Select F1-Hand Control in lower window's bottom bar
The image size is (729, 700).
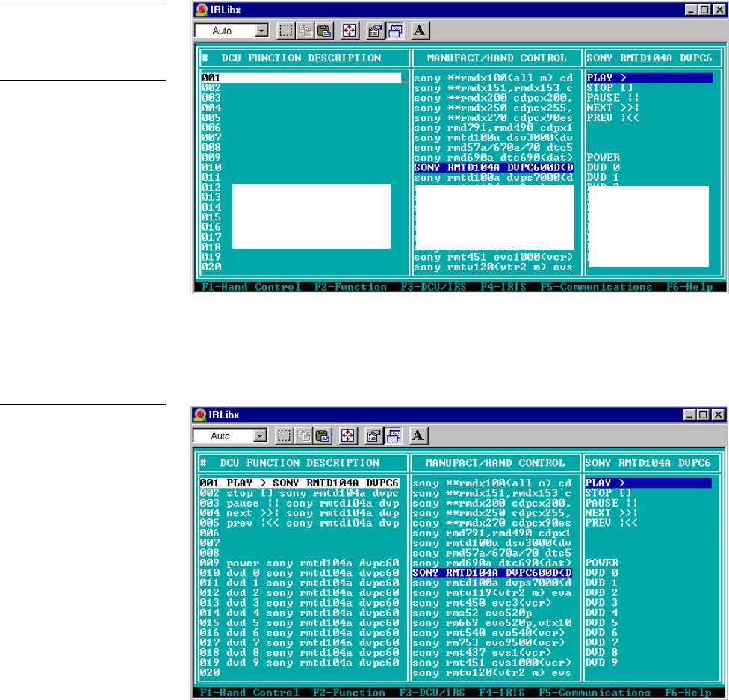(x=249, y=693)
